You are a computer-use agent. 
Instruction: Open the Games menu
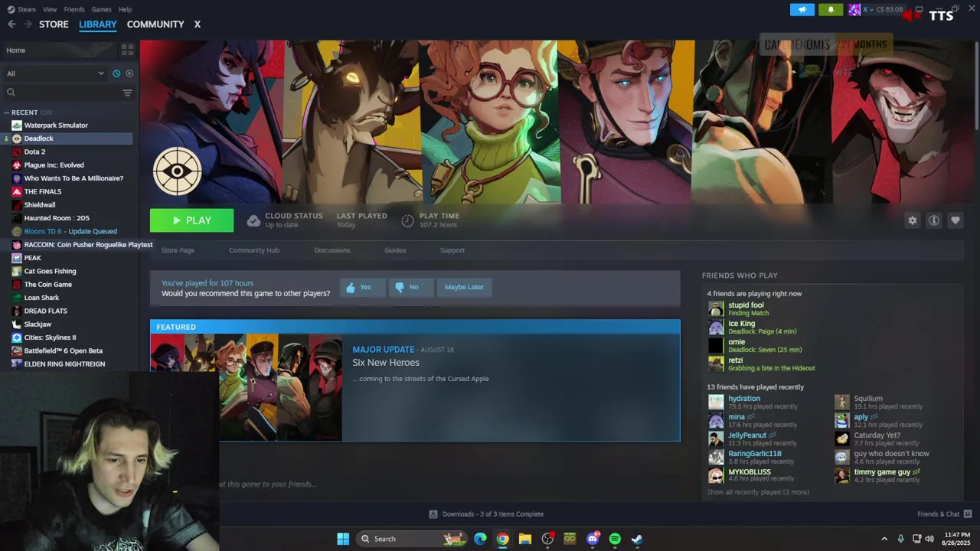coord(101,9)
